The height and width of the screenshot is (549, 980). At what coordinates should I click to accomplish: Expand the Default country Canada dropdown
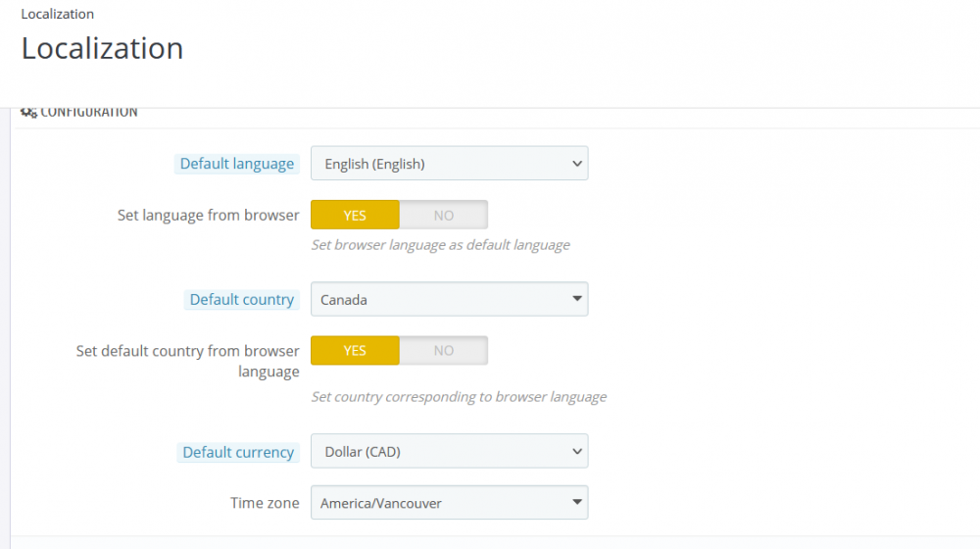449,300
